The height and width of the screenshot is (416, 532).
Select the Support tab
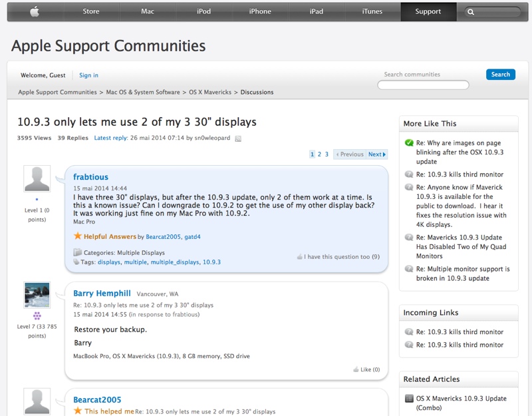tap(428, 11)
